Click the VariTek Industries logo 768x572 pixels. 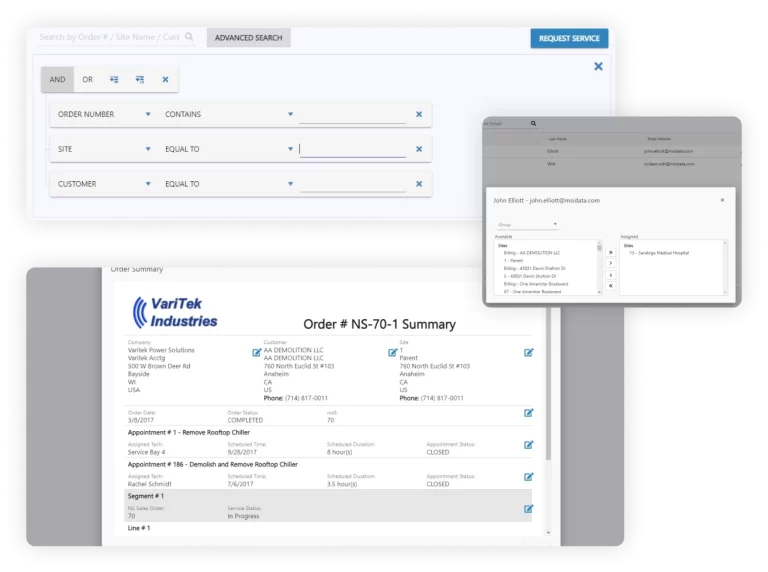175,312
